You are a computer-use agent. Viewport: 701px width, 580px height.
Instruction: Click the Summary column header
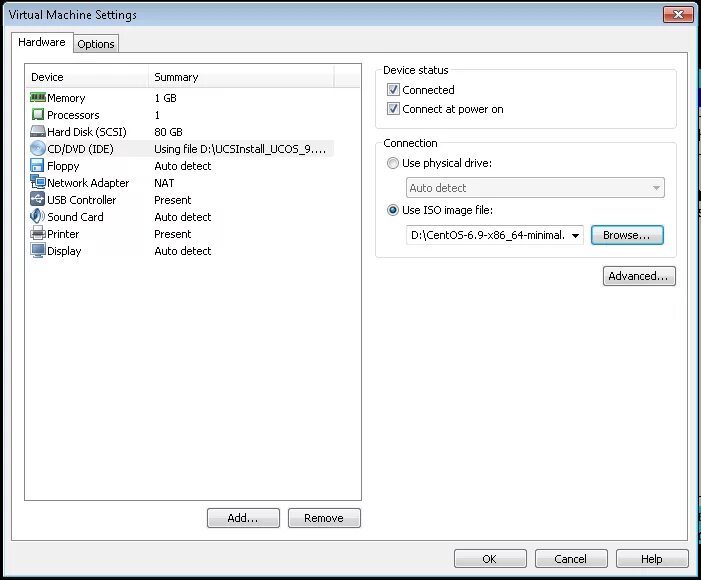[x=241, y=77]
